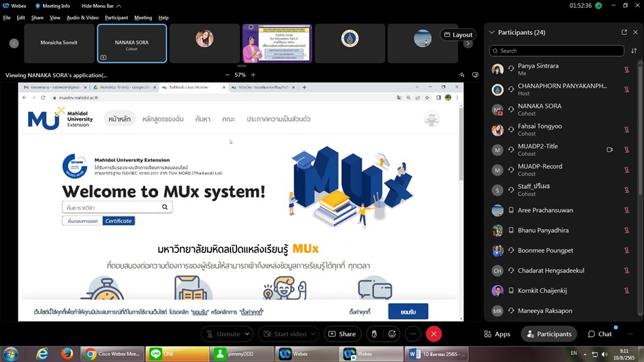Click the Layout button
Image resolution: width=644 pixels, height=362 pixels.
coord(458,35)
